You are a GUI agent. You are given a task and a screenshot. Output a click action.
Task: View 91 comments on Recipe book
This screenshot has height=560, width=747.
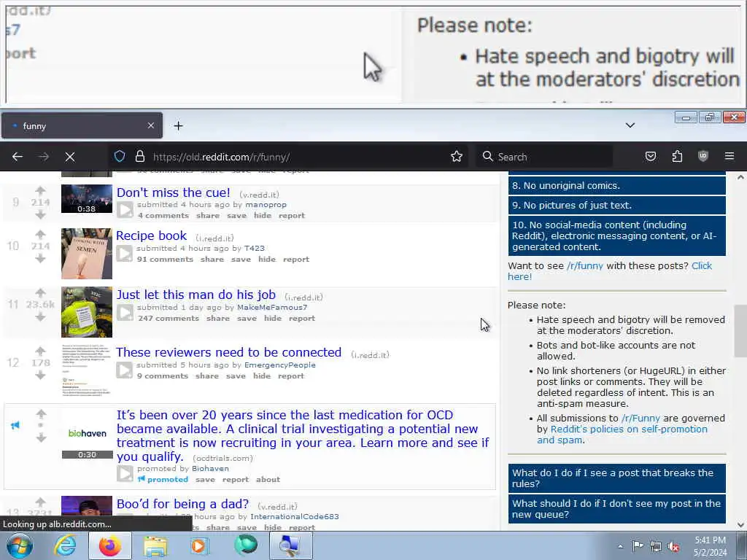click(165, 259)
